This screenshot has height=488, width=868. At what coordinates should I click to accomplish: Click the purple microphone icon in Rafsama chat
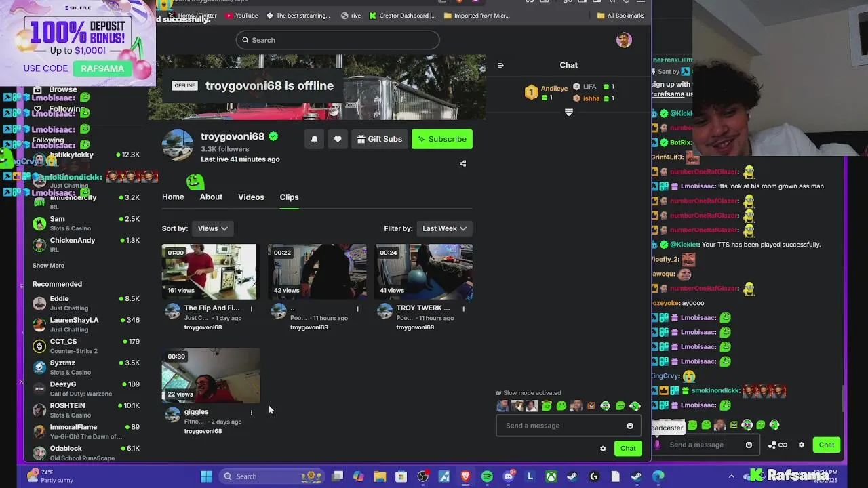[657, 445]
